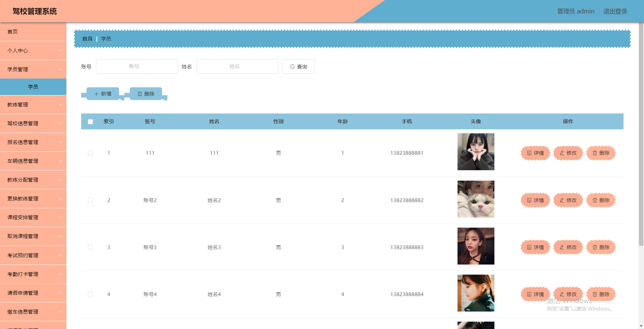Expand the 教练管理 sidebar section

pos(33,104)
